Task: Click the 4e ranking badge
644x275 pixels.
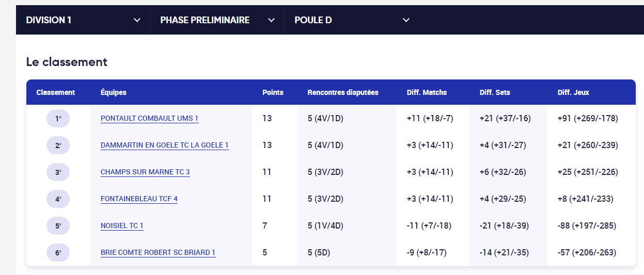Action: [58, 199]
